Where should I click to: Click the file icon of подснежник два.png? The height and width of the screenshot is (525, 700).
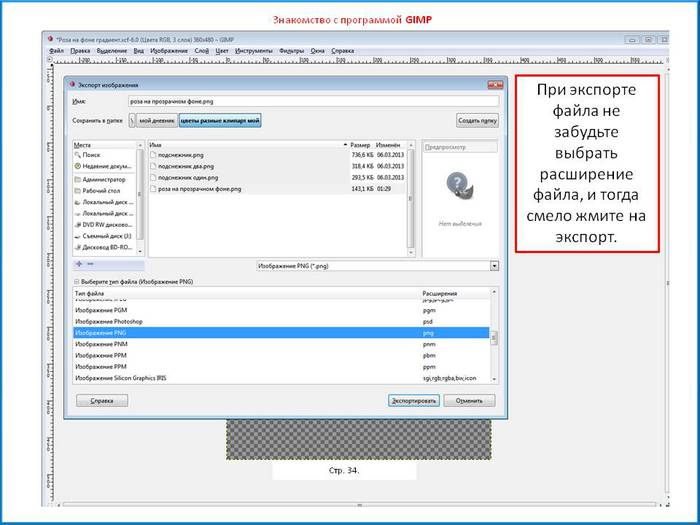click(154, 166)
